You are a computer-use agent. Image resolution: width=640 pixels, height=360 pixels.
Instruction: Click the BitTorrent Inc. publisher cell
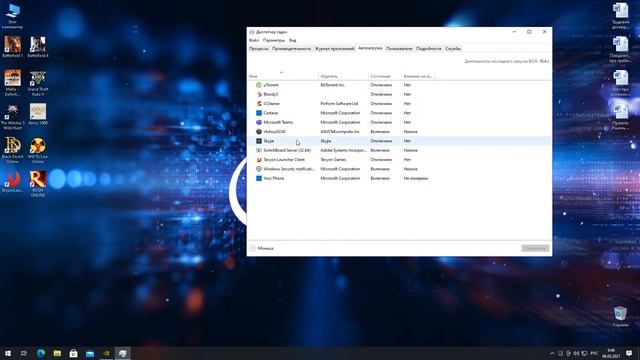pos(333,85)
